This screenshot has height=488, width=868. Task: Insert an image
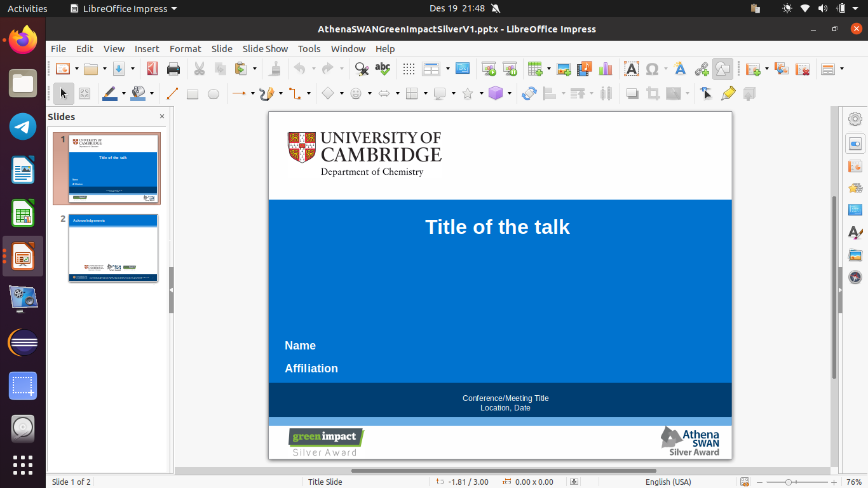coord(564,69)
